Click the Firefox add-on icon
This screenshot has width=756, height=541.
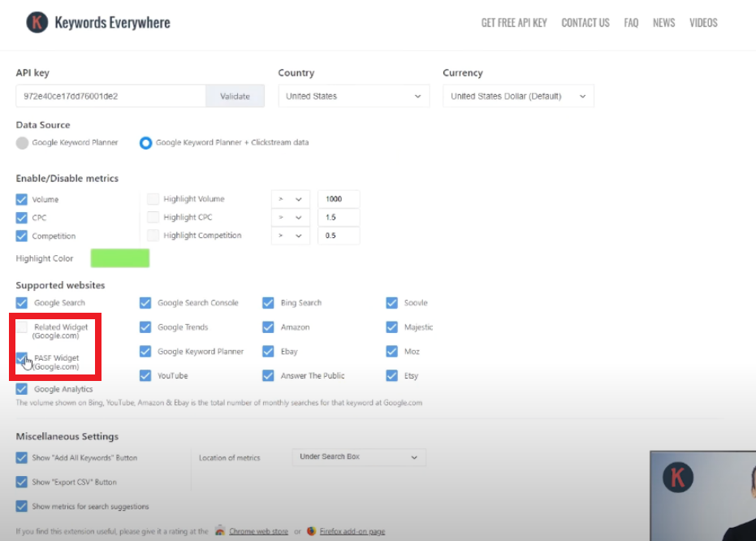(312, 531)
